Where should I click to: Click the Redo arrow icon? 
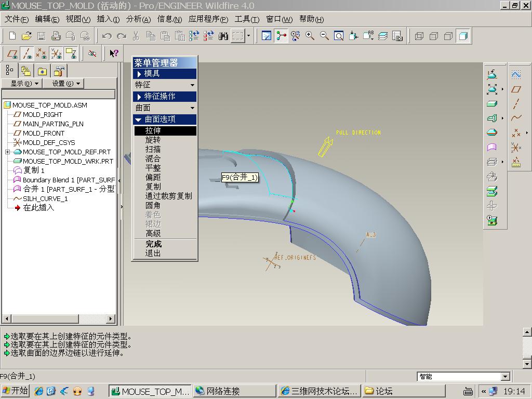[122, 36]
